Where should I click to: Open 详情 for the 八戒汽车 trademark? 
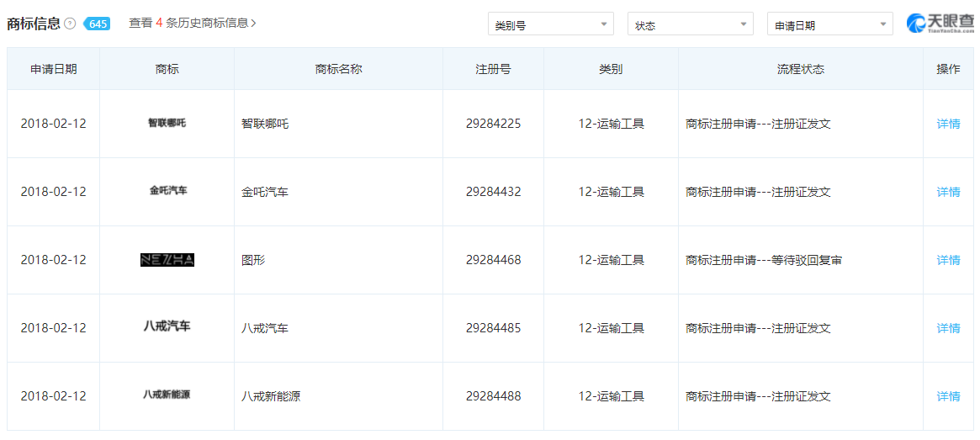(x=948, y=328)
